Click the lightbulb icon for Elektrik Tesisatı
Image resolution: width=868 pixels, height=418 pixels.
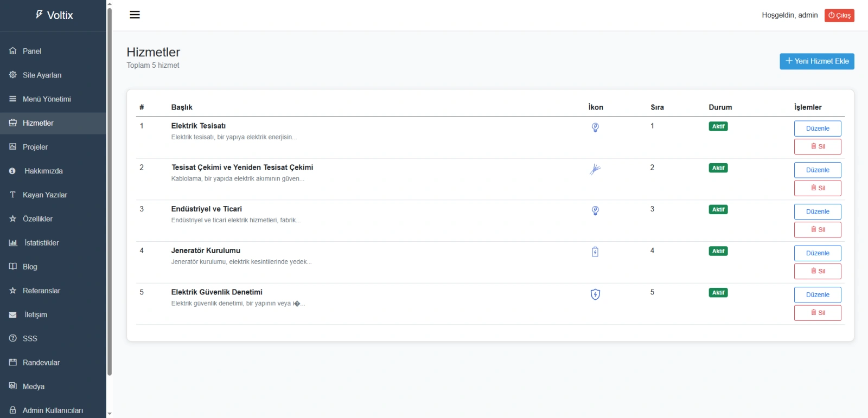(x=595, y=127)
